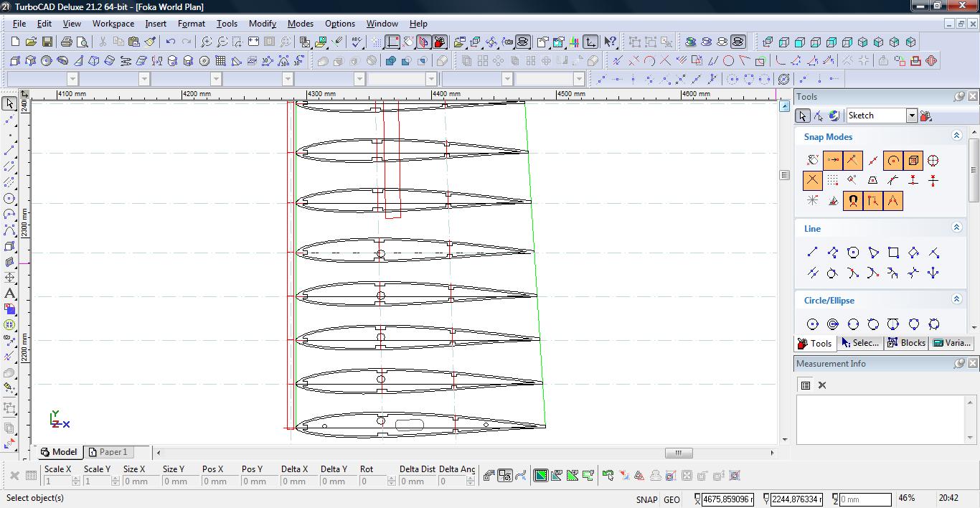Toggle the Magnetic Point snap mode
Screen dimensions: 980x508
point(852,201)
